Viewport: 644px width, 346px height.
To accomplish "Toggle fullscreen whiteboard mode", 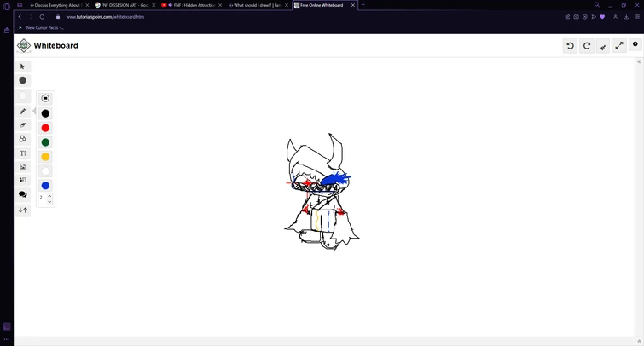I will pos(619,46).
